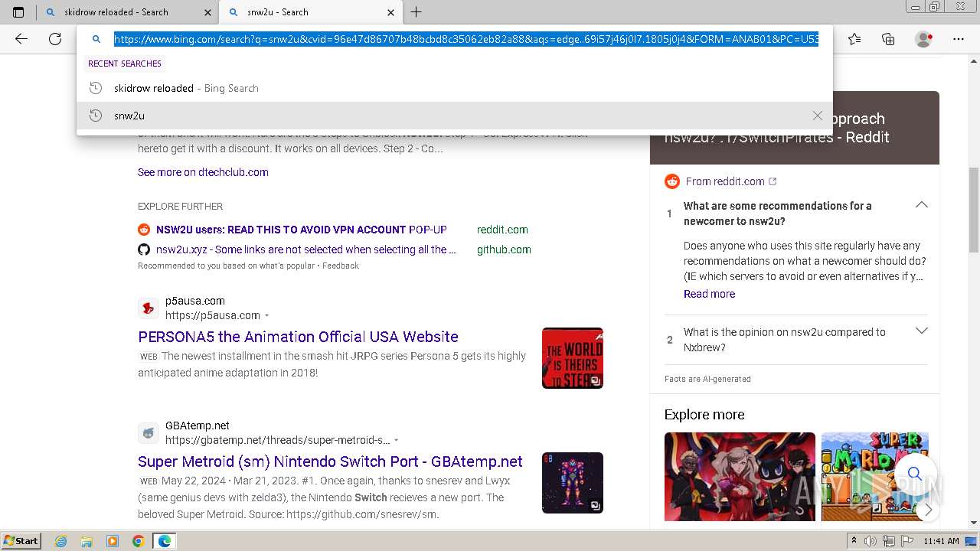Click the p5ausa.com site favicon
Viewport: 980px width, 551px height.
(149, 308)
